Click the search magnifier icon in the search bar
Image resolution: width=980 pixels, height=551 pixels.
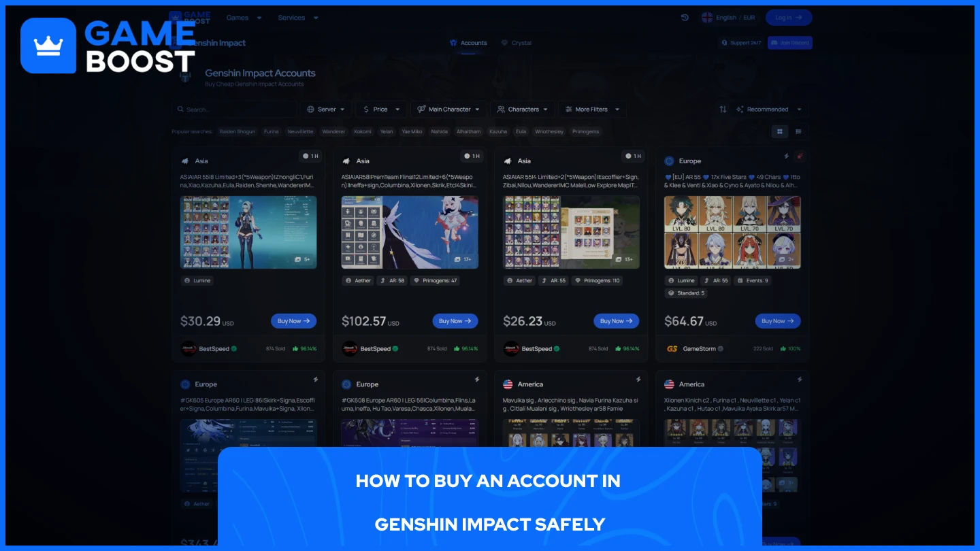point(181,109)
